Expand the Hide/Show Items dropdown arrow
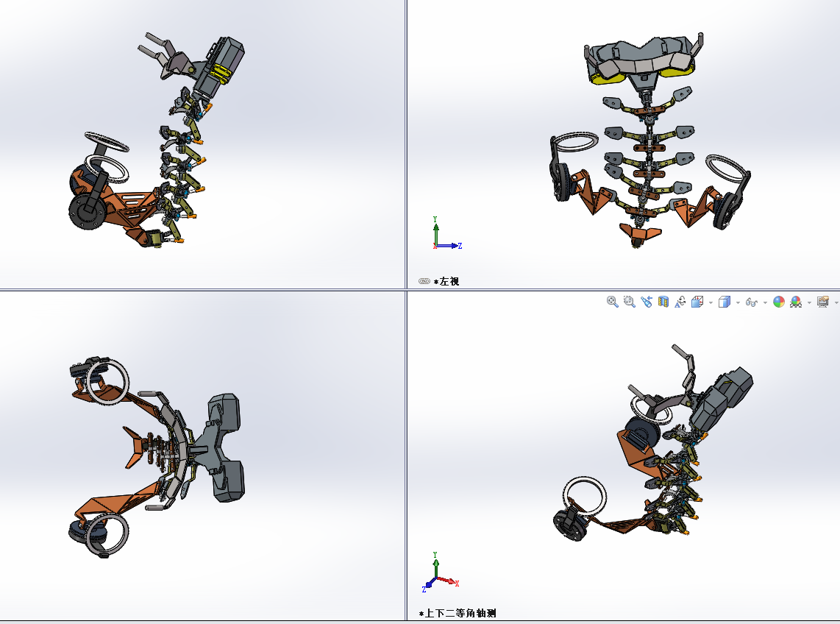The width and height of the screenshot is (840, 624). (765, 303)
